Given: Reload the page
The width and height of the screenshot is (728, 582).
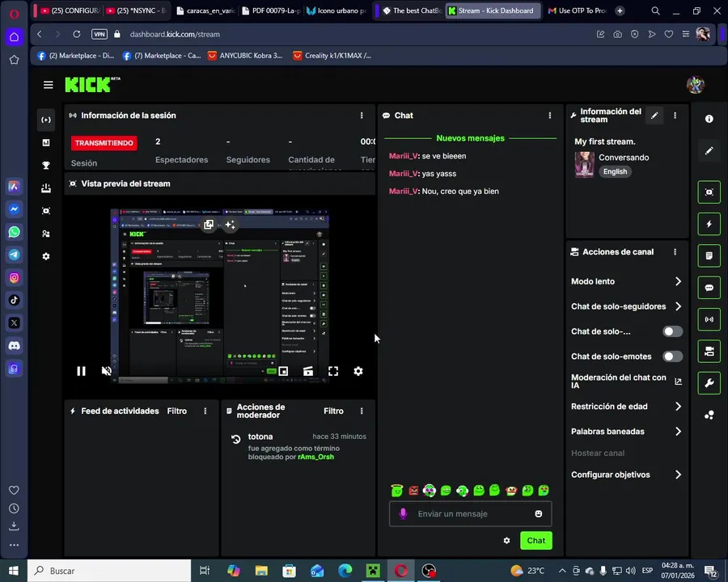Looking at the screenshot, I should (77, 34).
